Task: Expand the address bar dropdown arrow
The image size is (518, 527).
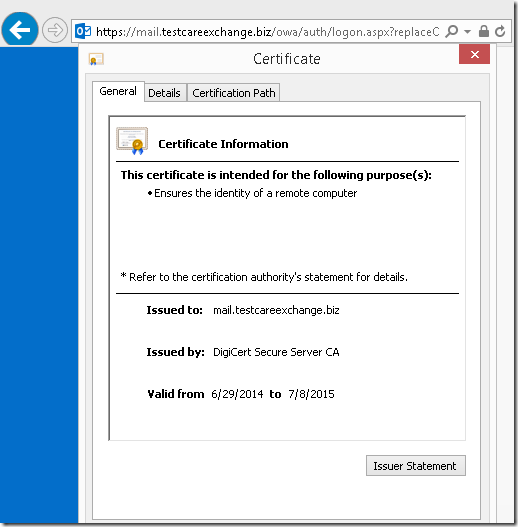Action: [x=467, y=32]
